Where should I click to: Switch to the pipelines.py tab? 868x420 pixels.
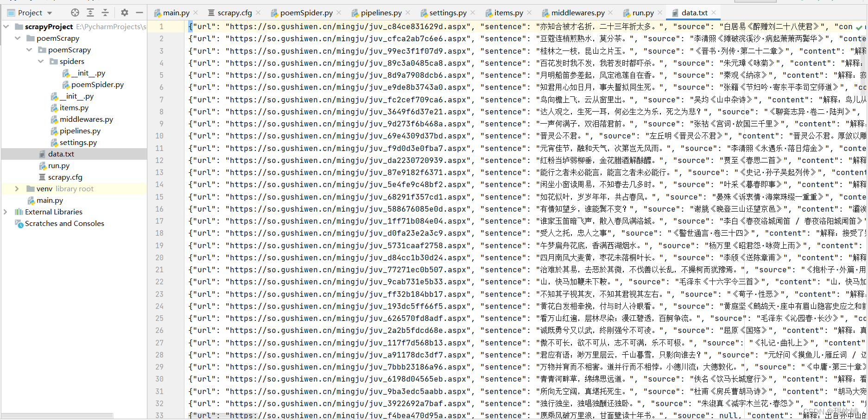pos(381,13)
